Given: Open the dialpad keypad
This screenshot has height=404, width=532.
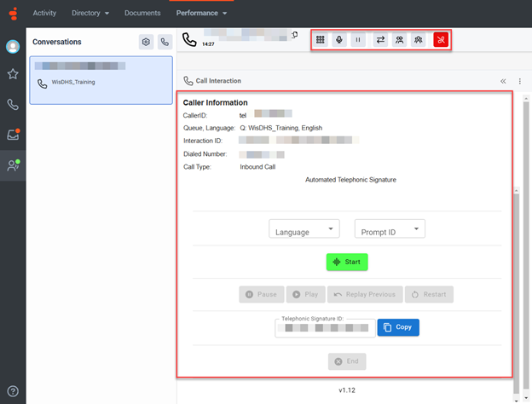Looking at the screenshot, I should (x=321, y=39).
